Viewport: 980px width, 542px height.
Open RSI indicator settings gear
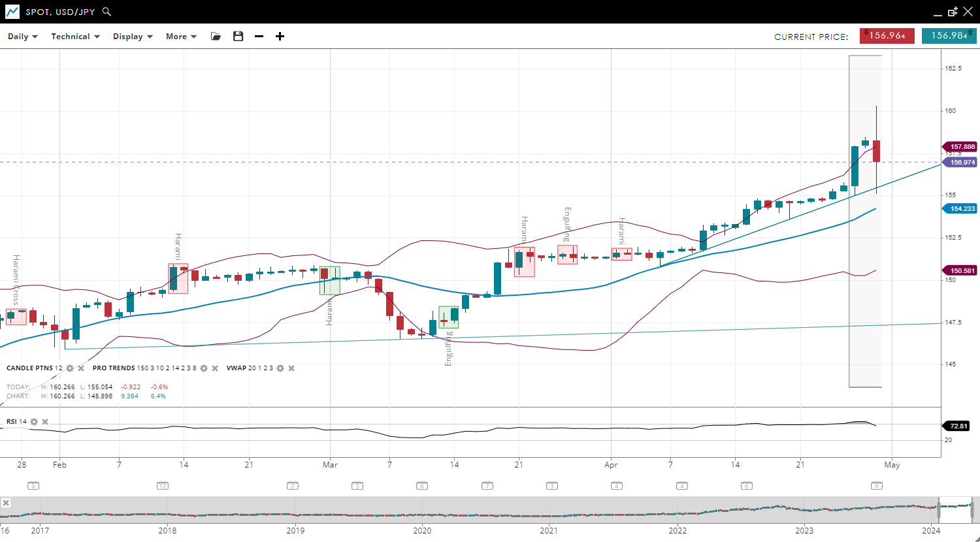pos(34,422)
